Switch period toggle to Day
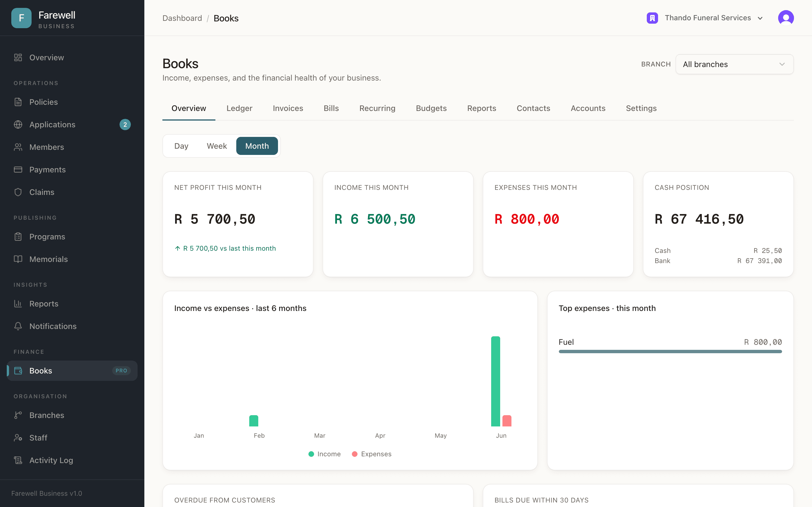This screenshot has height=507, width=812. 181,146
